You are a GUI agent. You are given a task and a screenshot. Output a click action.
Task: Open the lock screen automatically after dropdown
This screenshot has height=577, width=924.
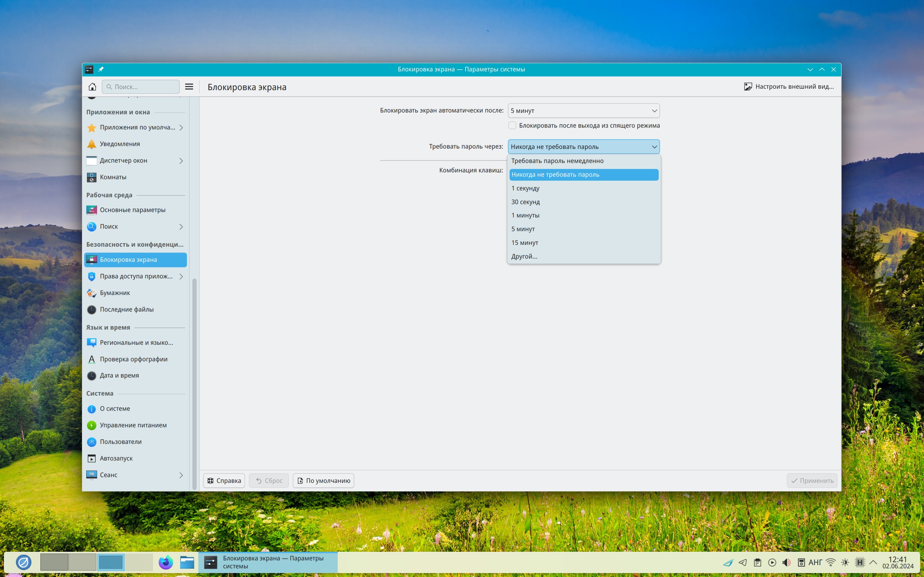tap(583, 111)
